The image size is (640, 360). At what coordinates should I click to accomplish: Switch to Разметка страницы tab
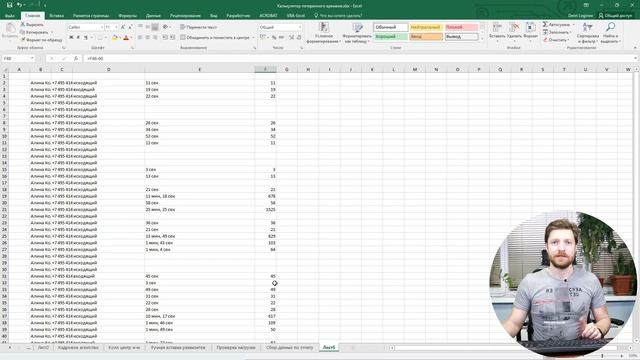(x=91, y=16)
